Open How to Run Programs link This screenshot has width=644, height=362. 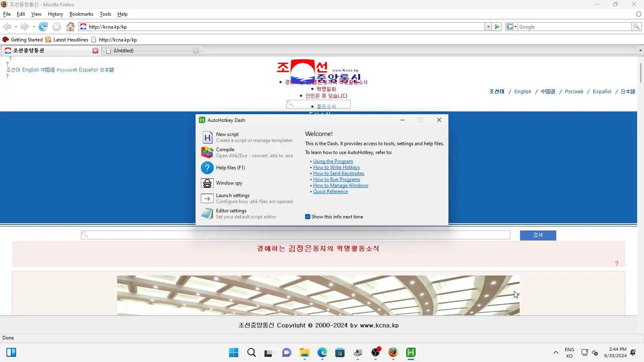336,179
